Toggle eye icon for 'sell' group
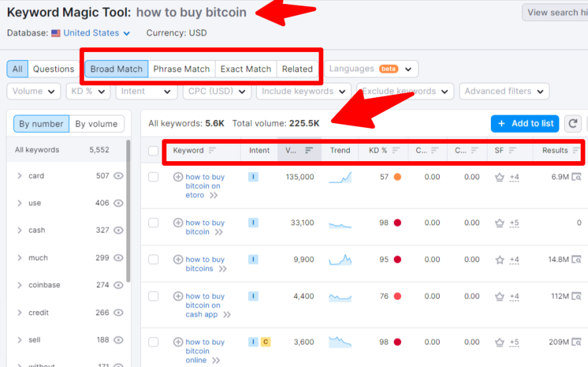Screen dimensions: 588x367 [118, 340]
